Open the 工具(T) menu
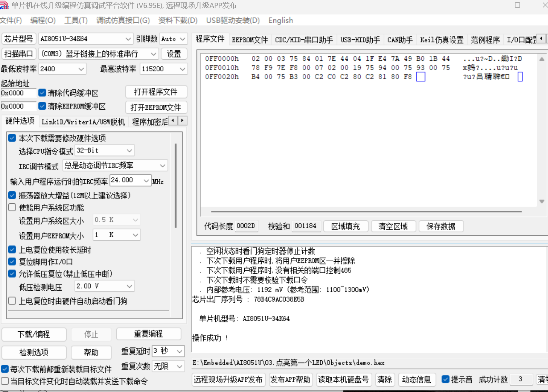This screenshot has height=392, width=548. click(x=76, y=20)
